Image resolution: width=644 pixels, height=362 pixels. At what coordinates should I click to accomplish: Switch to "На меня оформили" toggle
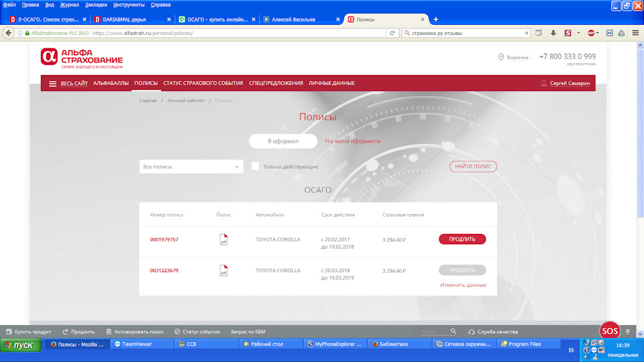(353, 141)
